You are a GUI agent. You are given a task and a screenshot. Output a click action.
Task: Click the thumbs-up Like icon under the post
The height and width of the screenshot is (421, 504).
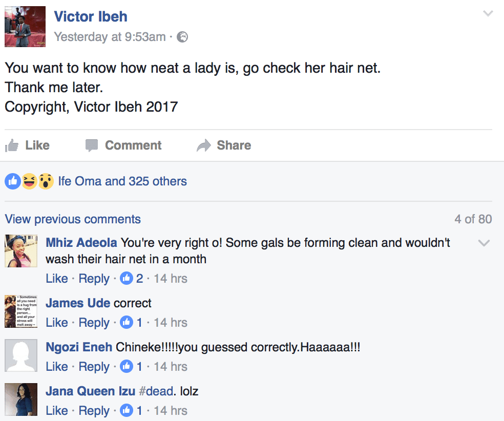(12, 145)
